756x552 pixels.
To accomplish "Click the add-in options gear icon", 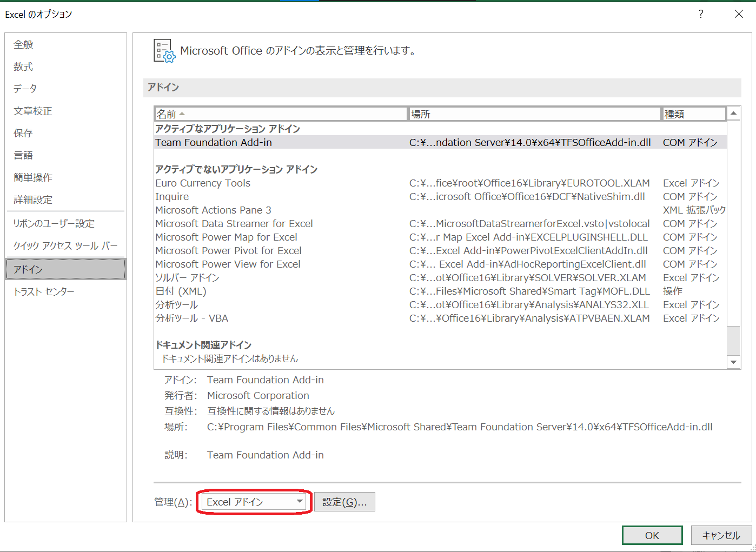I will coord(164,51).
